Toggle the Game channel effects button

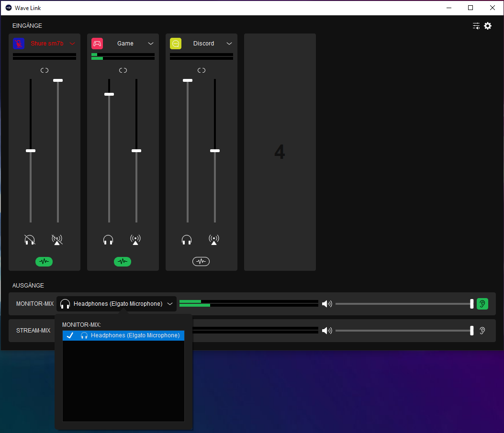coord(123,261)
